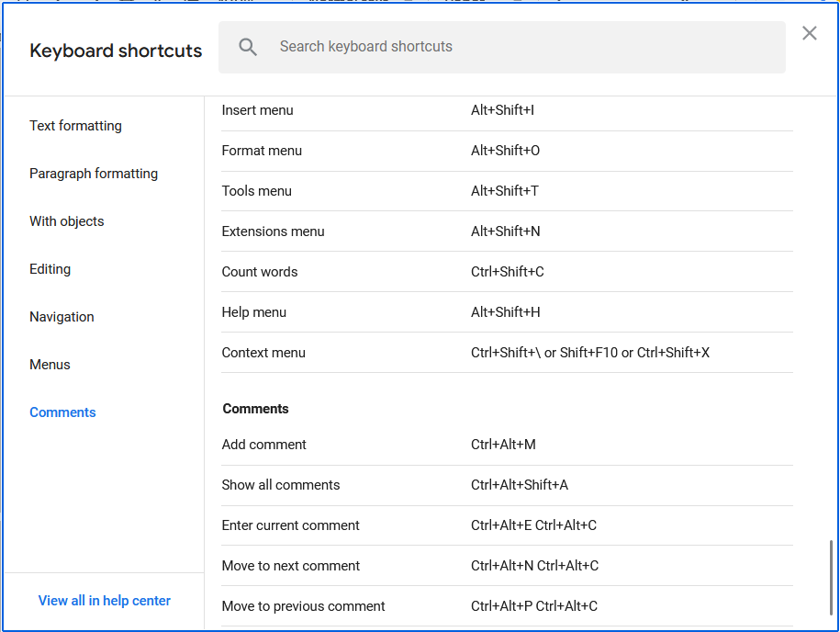This screenshot has height=632, width=840.
Task: Jump to With objects shortcuts
Action: (67, 221)
